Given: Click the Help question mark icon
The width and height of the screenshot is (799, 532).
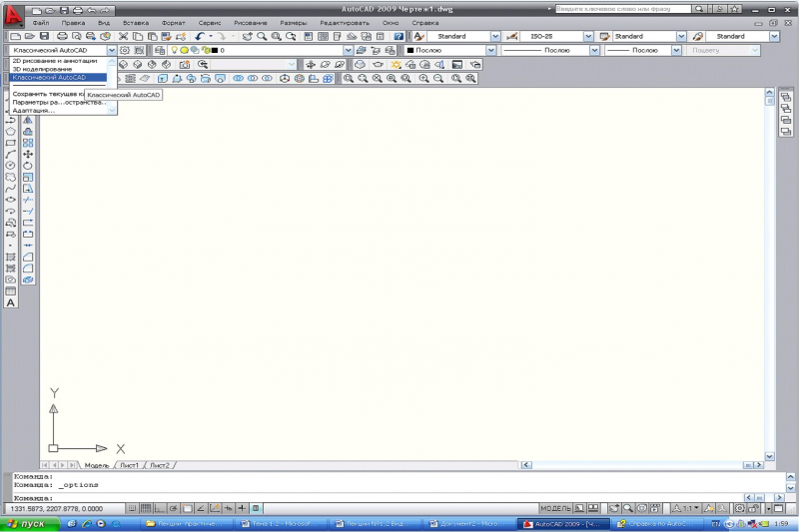Looking at the screenshot, I should (x=399, y=36).
